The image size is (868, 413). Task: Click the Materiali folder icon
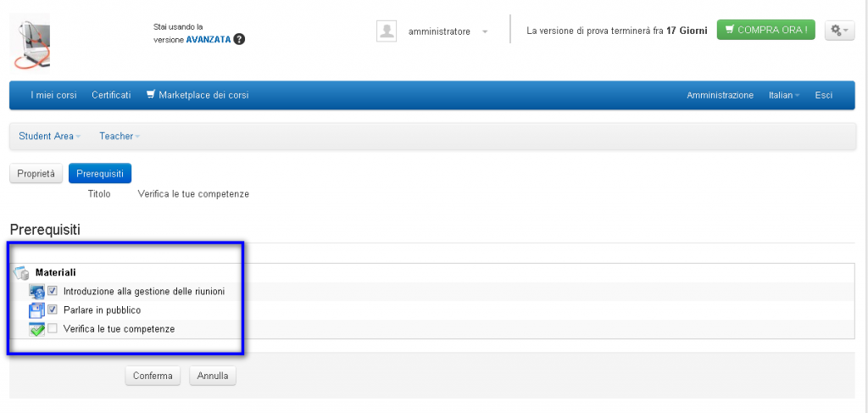pos(21,272)
